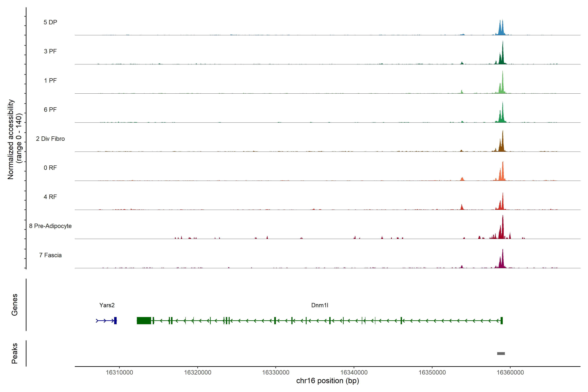
Task: Click the 3 PF track label
Action: click(50, 51)
